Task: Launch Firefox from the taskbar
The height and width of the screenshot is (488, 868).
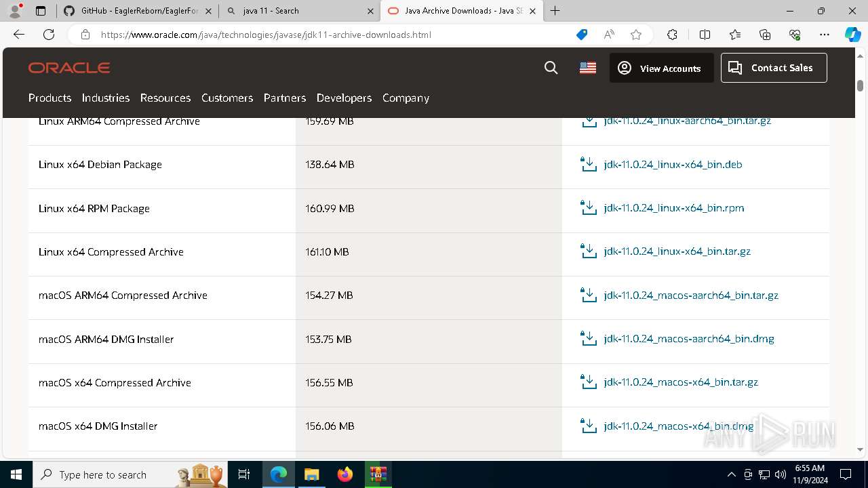Action: click(x=345, y=474)
